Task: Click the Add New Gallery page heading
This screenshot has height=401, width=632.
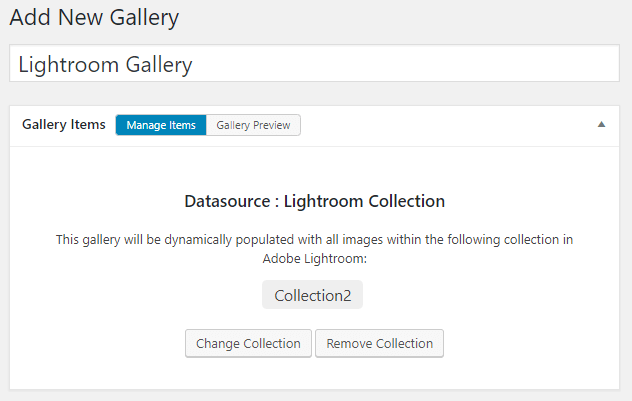Action: click(94, 18)
